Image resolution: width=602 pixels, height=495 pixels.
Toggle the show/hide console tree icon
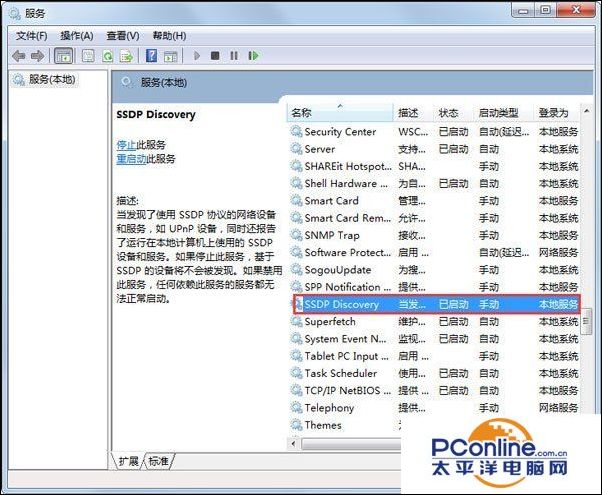tap(63, 56)
